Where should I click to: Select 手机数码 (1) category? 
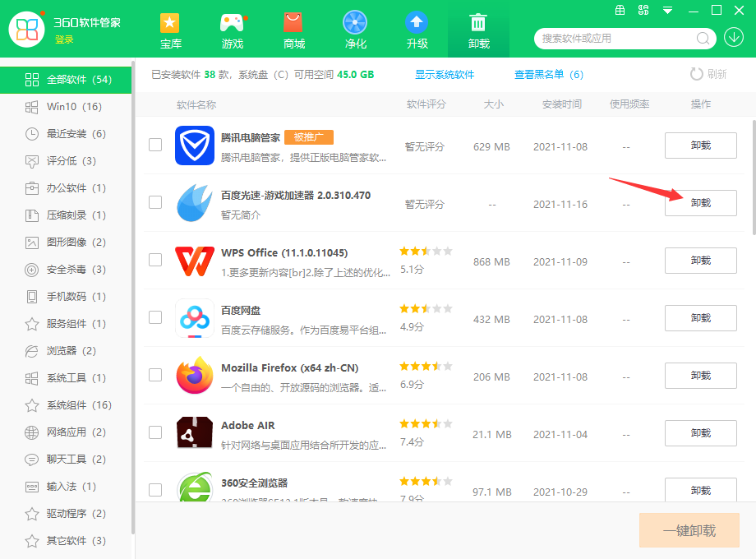66,296
